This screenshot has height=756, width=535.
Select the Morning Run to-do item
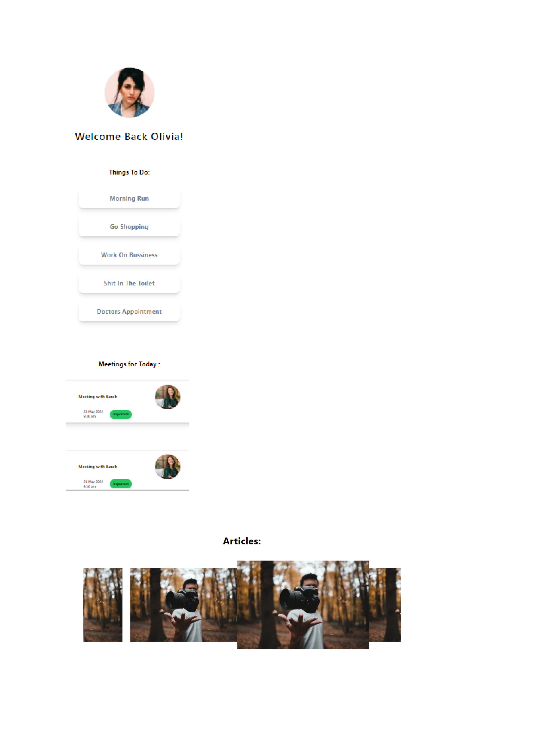click(129, 198)
